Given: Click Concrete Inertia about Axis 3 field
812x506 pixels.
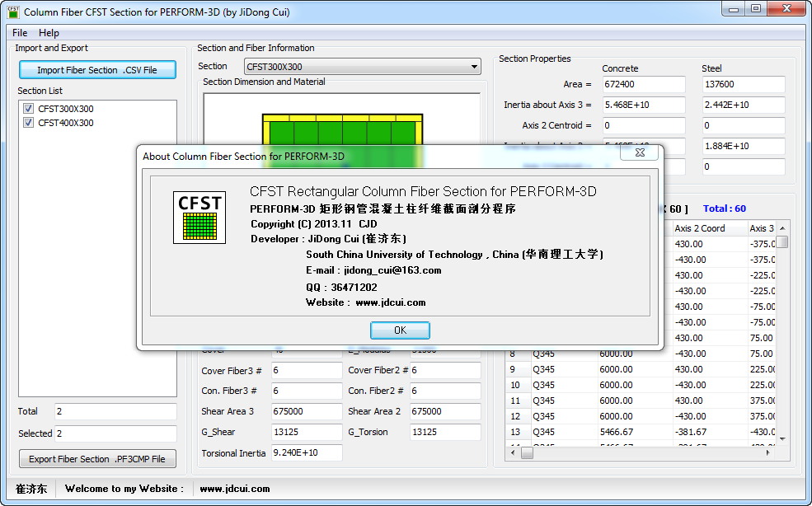Looking at the screenshot, I should click(x=644, y=105).
